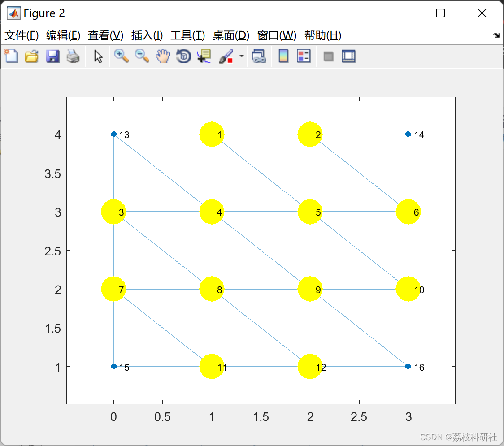Select the Brush data tool
Viewport: 504px width, 446px height.
[226, 56]
